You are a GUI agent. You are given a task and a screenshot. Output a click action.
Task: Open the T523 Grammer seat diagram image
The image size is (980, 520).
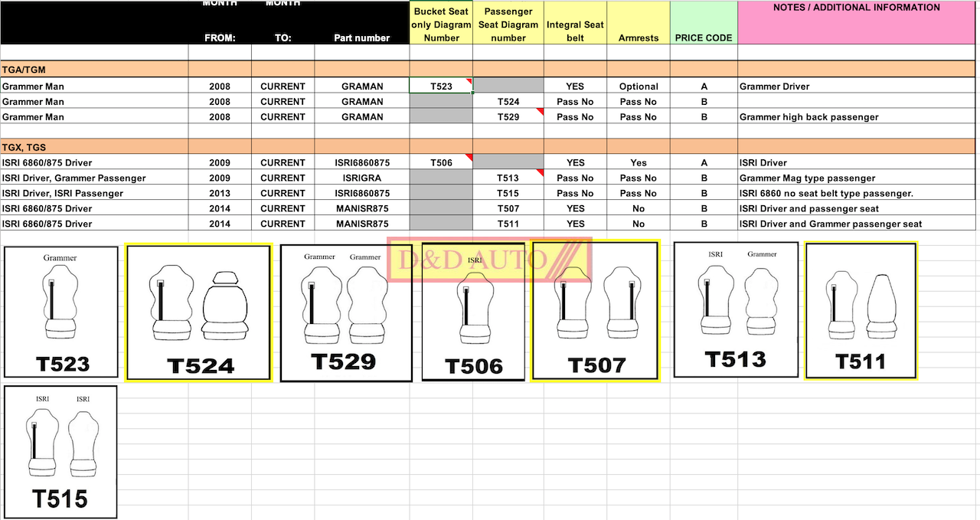coord(61,312)
